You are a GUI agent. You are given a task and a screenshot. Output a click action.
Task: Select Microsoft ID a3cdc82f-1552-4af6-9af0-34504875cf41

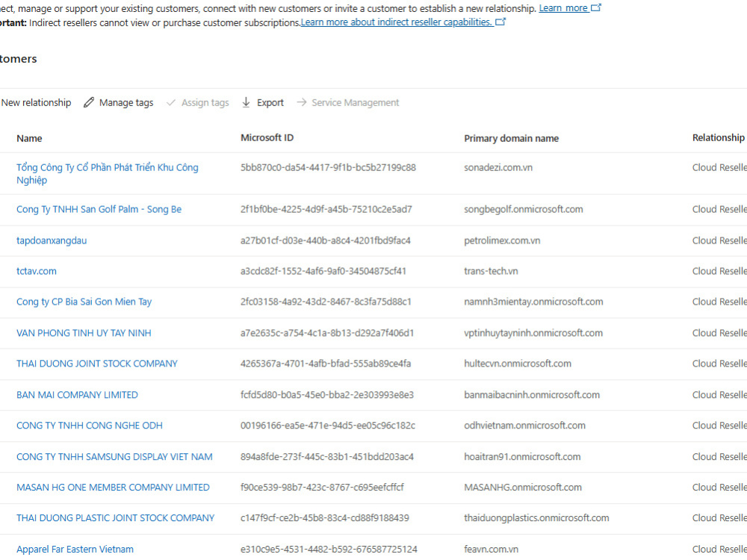[323, 271]
